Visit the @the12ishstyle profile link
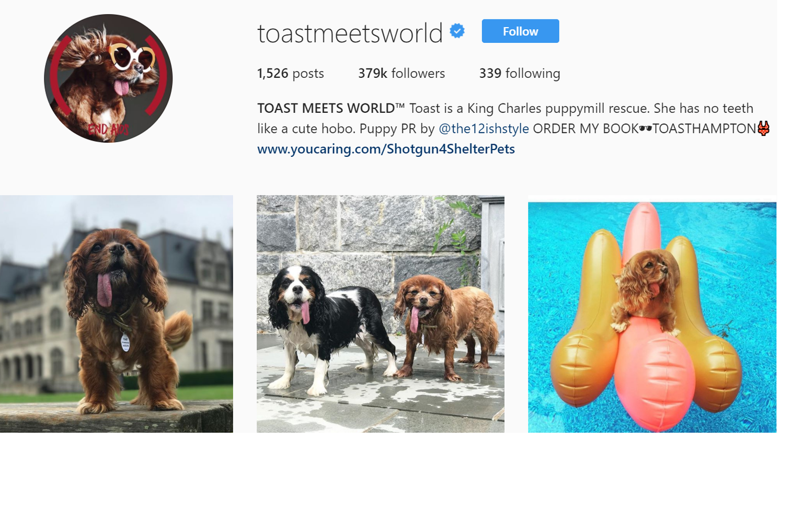 click(484, 129)
